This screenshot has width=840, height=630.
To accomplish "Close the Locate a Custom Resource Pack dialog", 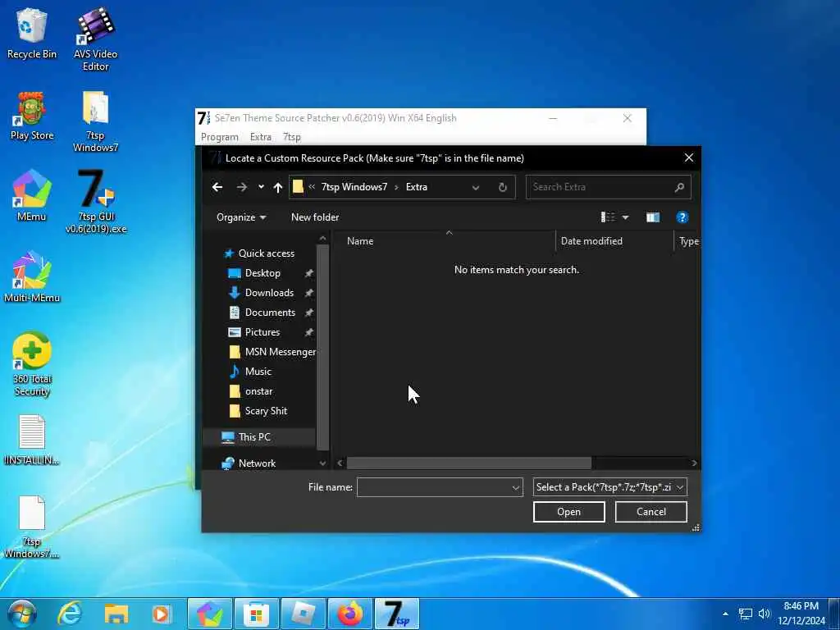I will 689,158.
